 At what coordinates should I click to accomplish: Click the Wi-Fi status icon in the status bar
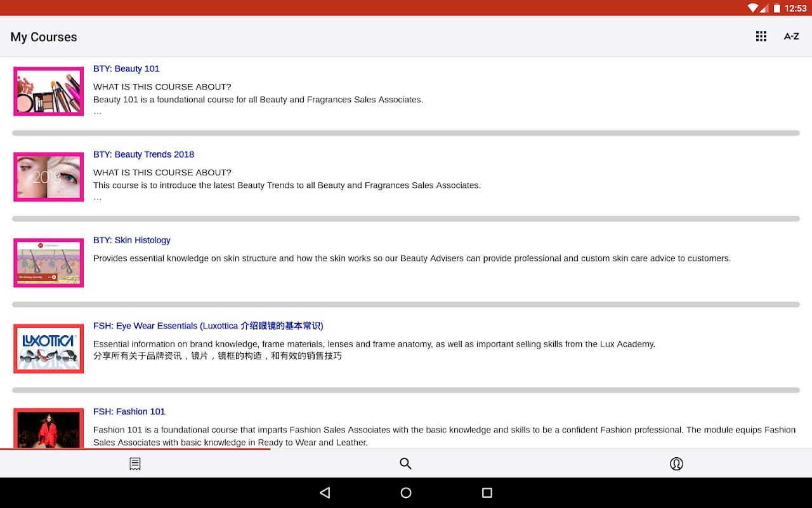[754, 8]
